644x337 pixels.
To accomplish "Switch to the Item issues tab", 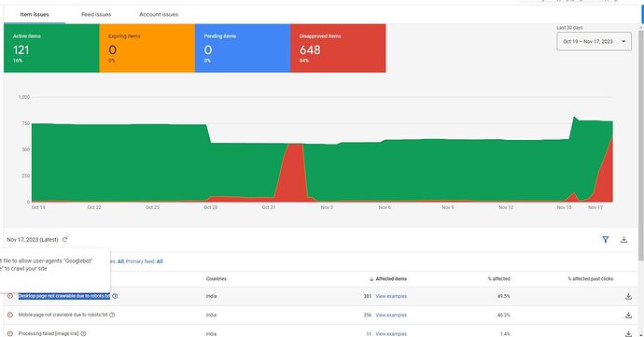I will [35, 14].
